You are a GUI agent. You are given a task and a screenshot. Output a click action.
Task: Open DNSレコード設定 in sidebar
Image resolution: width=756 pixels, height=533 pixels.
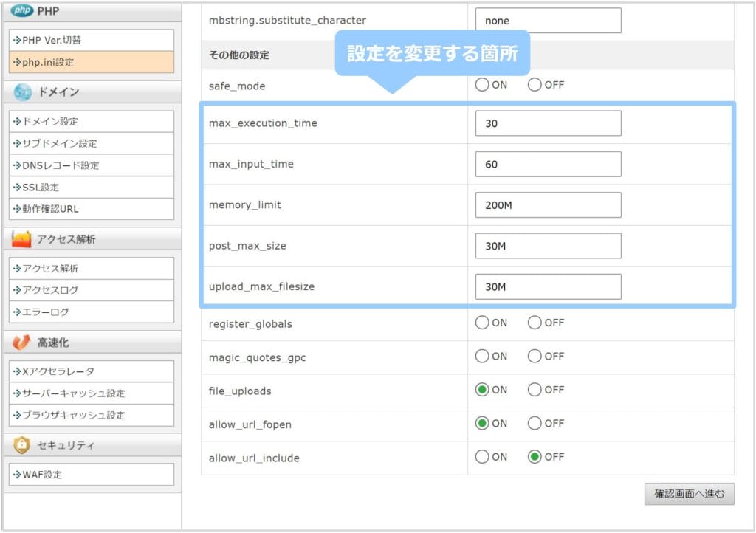[91, 165]
